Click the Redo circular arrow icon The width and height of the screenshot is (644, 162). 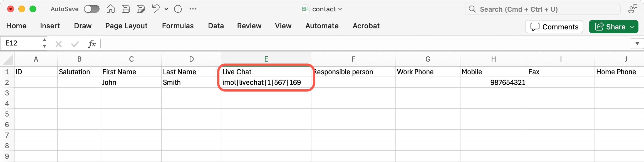[x=178, y=9]
